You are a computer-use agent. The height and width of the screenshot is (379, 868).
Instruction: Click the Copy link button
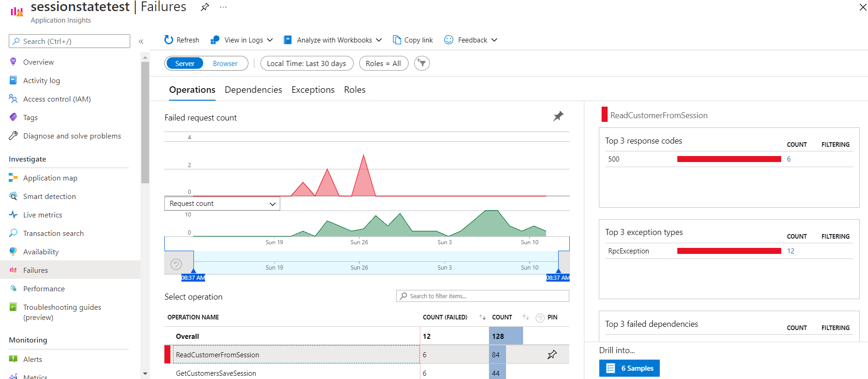(413, 40)
